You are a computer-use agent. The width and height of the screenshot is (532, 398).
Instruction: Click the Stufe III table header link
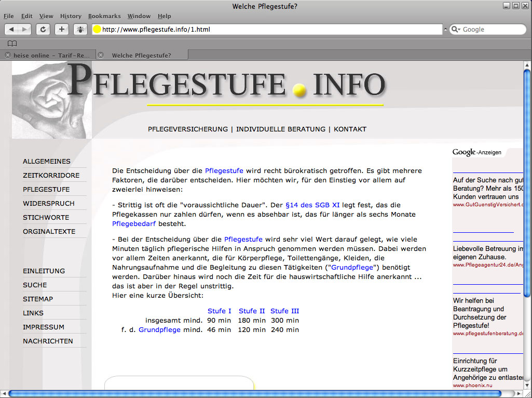pos(284,311)
